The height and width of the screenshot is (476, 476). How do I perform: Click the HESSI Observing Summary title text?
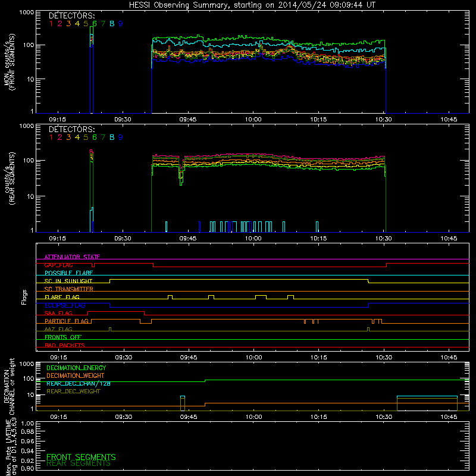pos(252,5)
